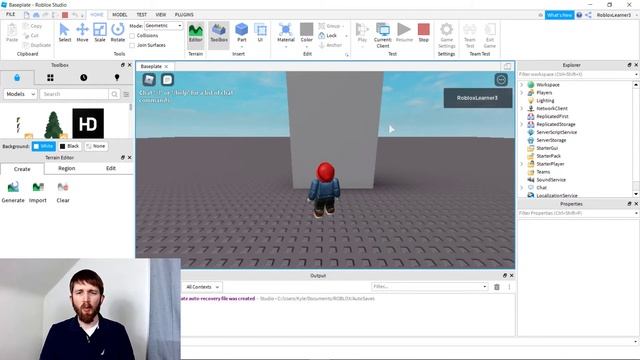Click in the Toolbox search field

click(x=74, y=94)
